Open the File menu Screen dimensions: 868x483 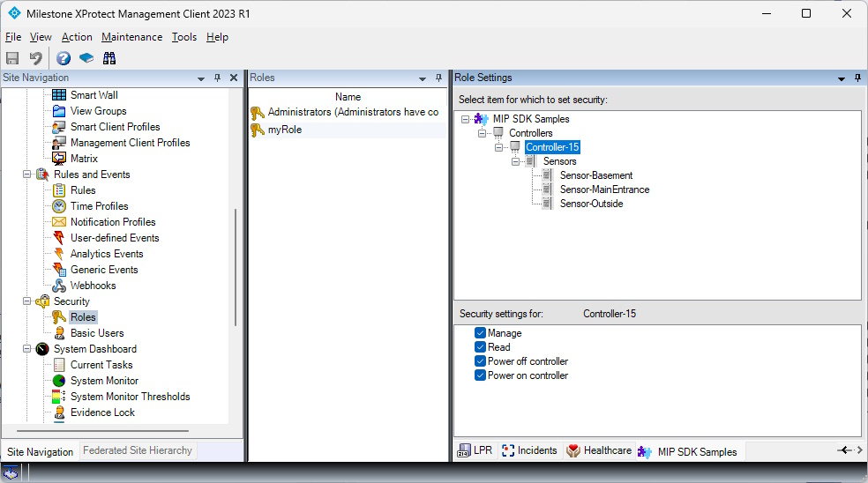[x=13, y=37]
